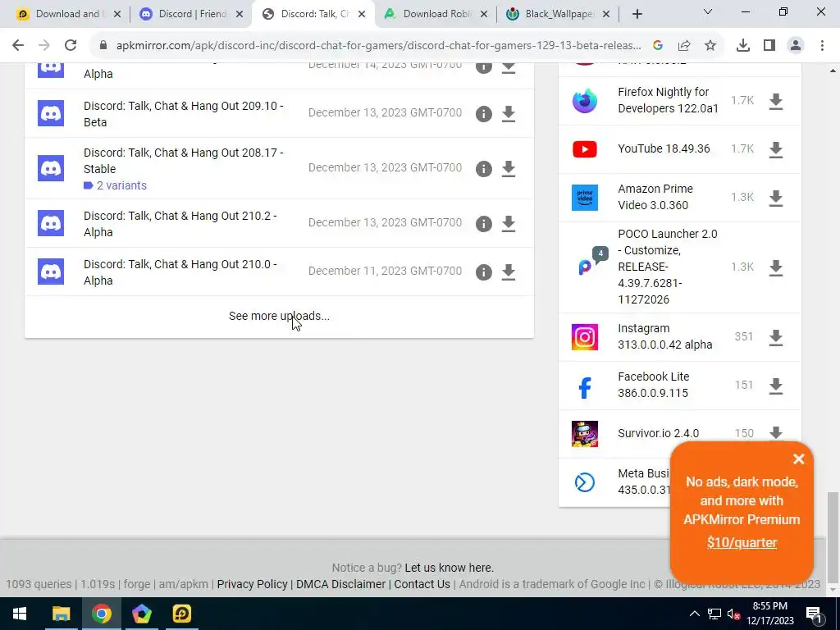The width and height of the screenshot is (840, 630).
Task: Open info for Discord 209.10 Beta
Action: [x=483, y=113]
